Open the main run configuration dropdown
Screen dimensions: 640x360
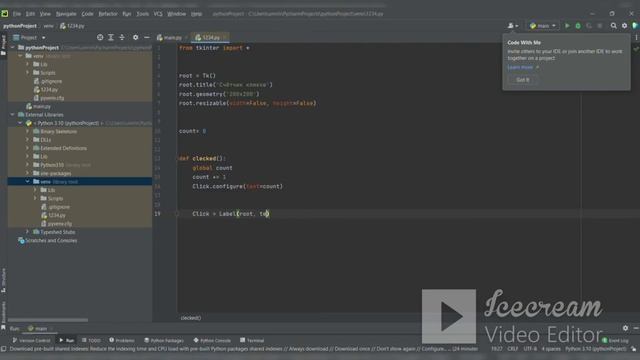coord(542,26)
